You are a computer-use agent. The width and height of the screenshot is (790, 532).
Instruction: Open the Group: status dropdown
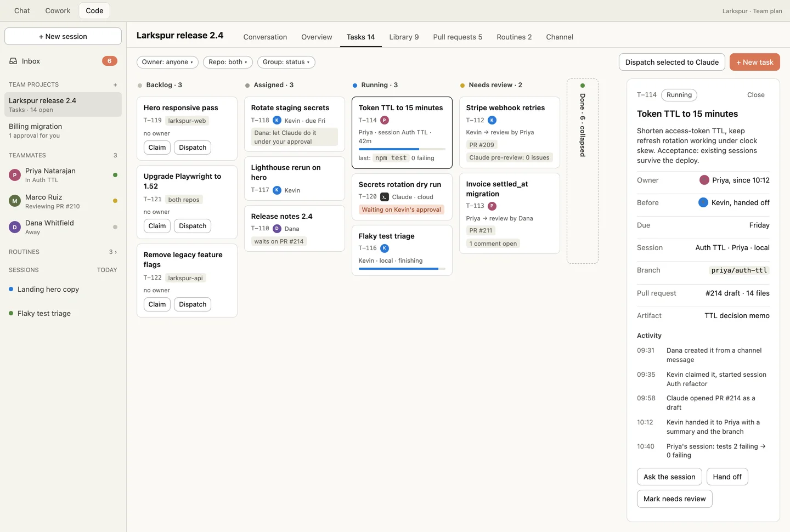[286, 62]
